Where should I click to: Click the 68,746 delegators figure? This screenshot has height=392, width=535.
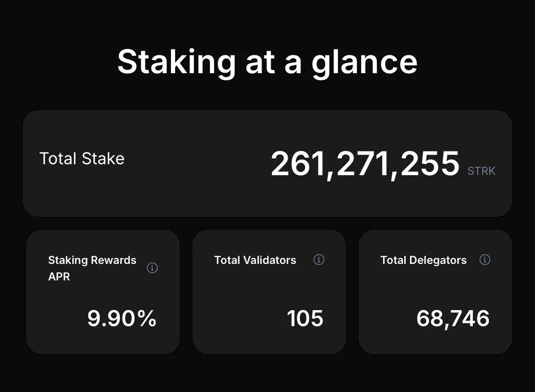point(453,318)
